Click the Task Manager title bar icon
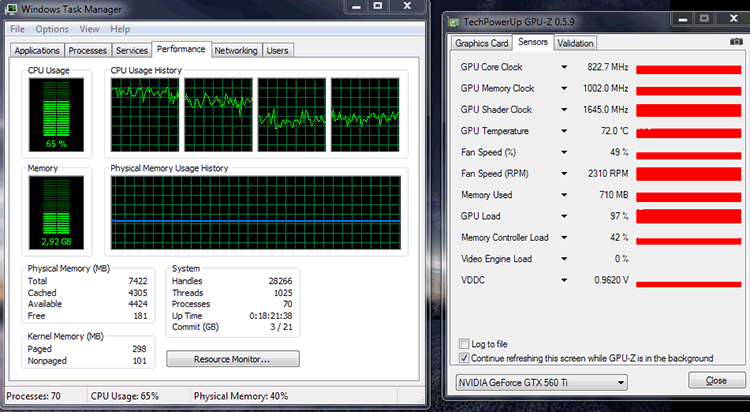This screenshot has width=750, height=412. click(11, 9)
